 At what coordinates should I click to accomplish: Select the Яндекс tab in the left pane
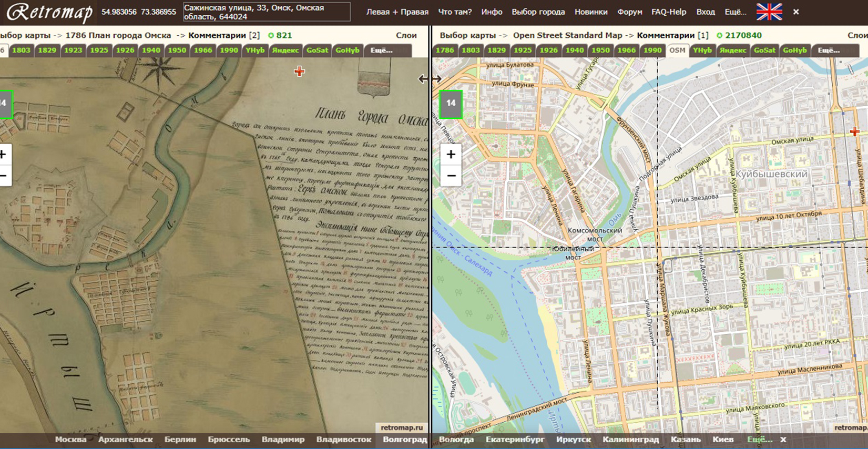coord(285,50)
